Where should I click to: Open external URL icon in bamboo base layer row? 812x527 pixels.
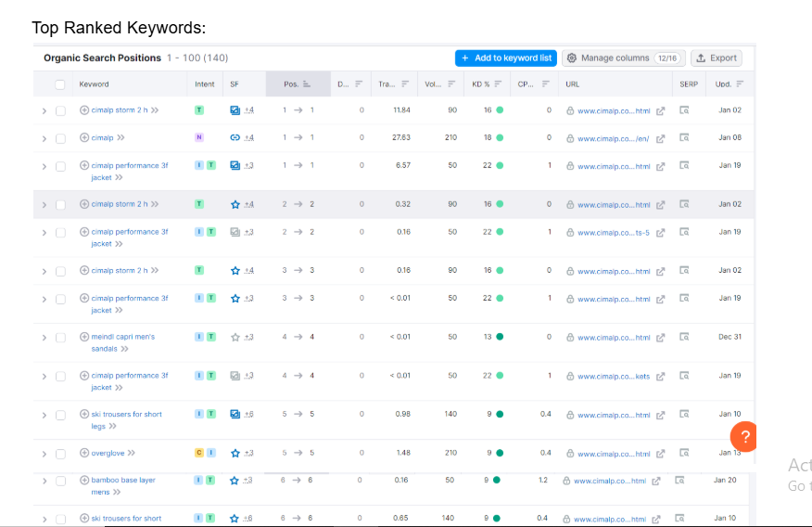[x=656, y=481]
